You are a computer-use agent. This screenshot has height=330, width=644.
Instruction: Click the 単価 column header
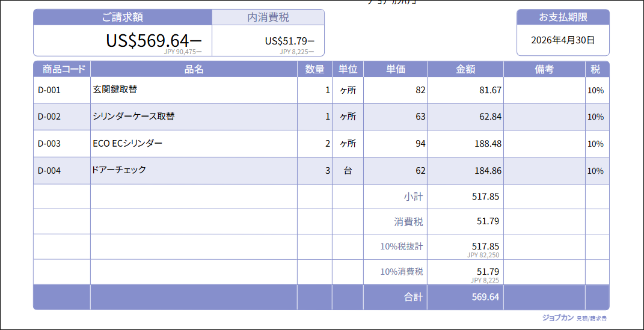tap(396, 69)
